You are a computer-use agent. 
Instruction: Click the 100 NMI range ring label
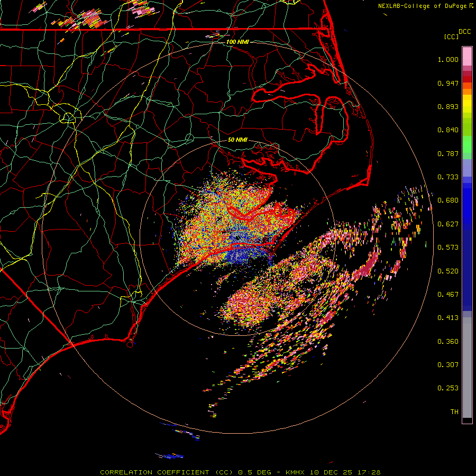pyautogui.click(x=237, y=42)
